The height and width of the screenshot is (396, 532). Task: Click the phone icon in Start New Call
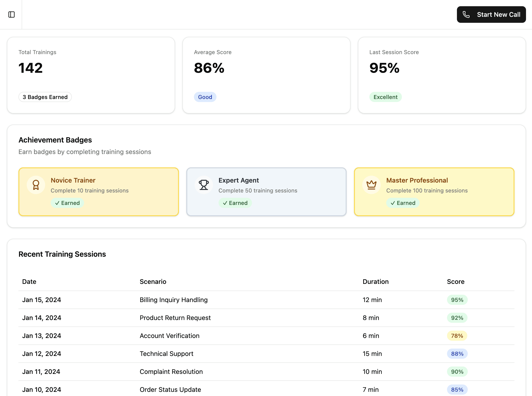(x=466, y=15)
